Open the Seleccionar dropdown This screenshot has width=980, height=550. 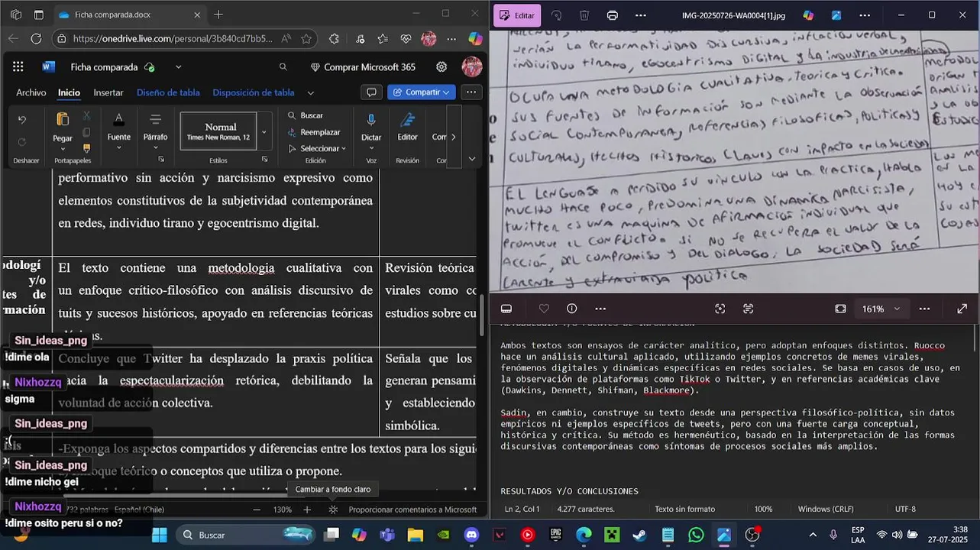[x=316, y=148]
